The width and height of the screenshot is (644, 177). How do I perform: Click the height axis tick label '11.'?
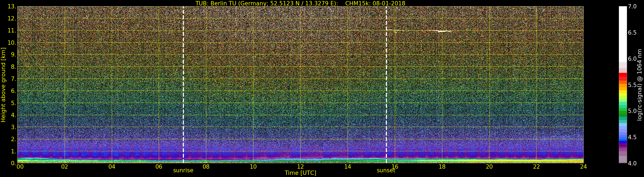[x=12, y=31]
